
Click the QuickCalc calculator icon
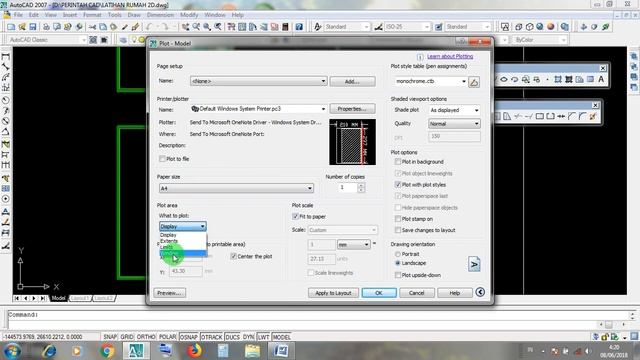[x=285, y=27]
